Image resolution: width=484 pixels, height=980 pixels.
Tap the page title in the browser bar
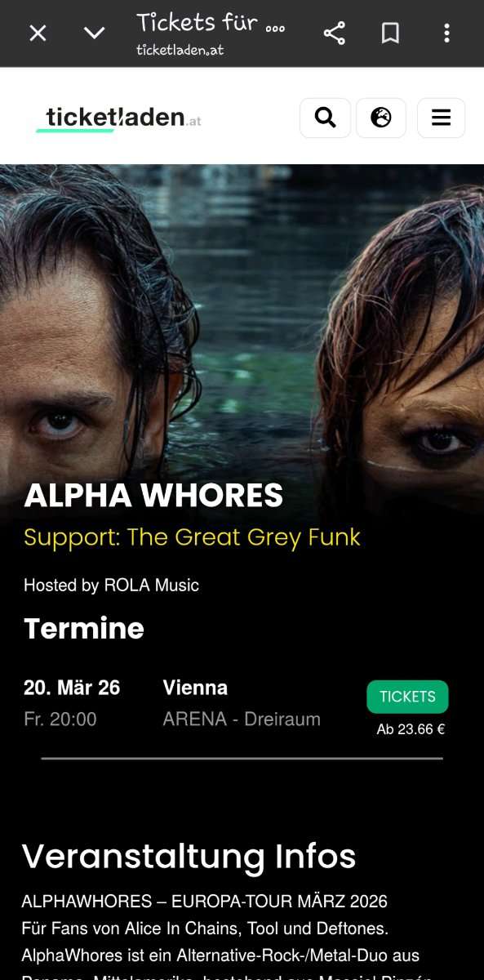[211, 22]
